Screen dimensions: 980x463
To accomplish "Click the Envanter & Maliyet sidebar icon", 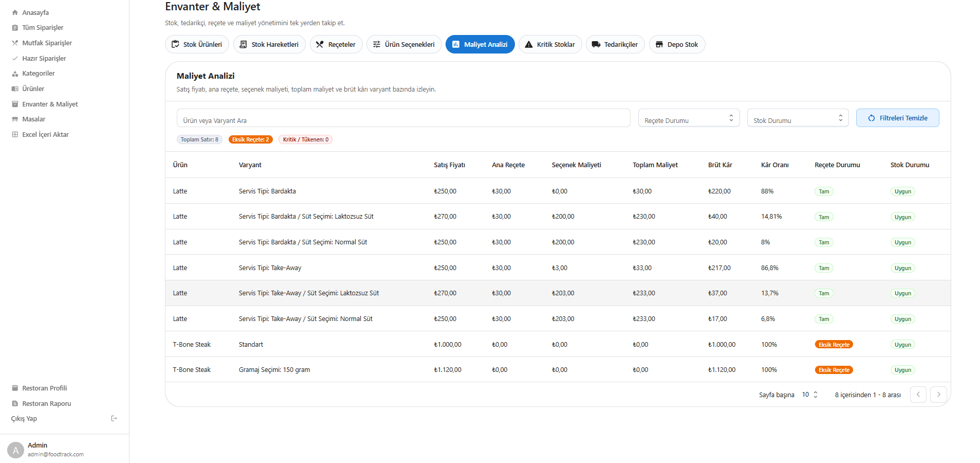I will coord(15,104).
